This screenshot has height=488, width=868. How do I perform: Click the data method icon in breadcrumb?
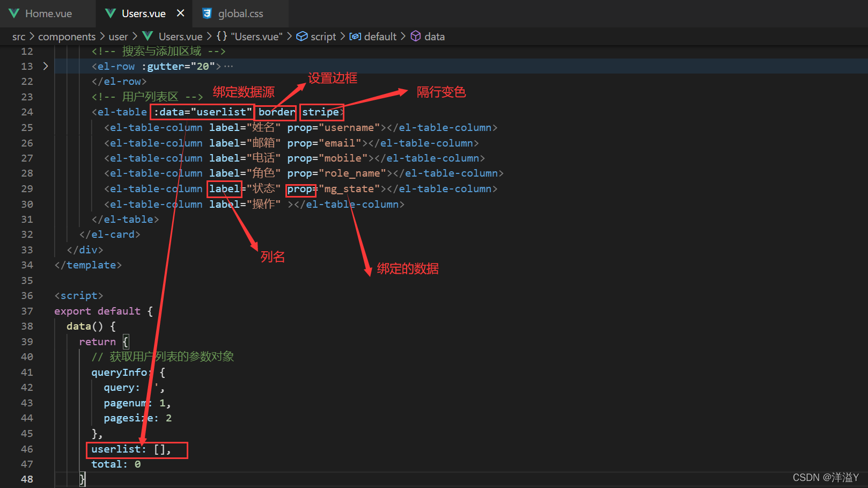[x=416, y=36]
